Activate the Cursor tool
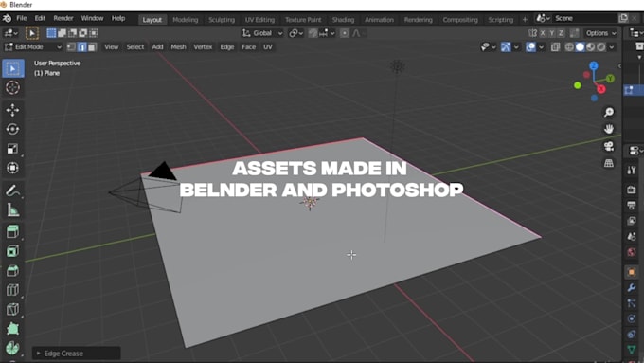 click(12, 87)
